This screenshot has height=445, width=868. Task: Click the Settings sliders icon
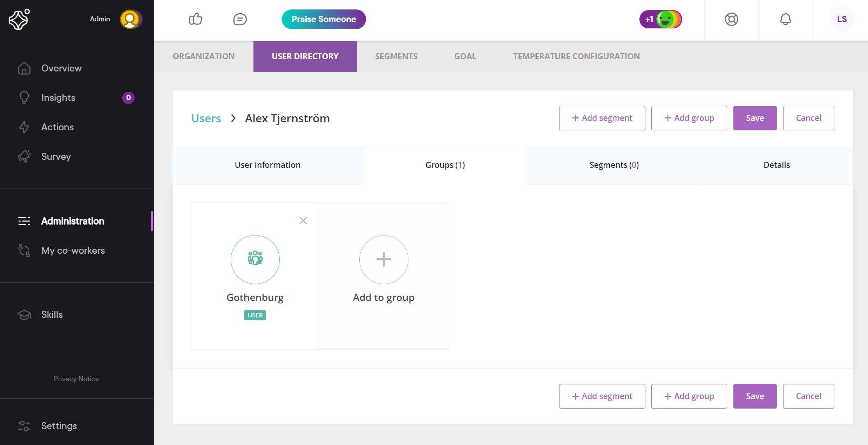(24, 426)
